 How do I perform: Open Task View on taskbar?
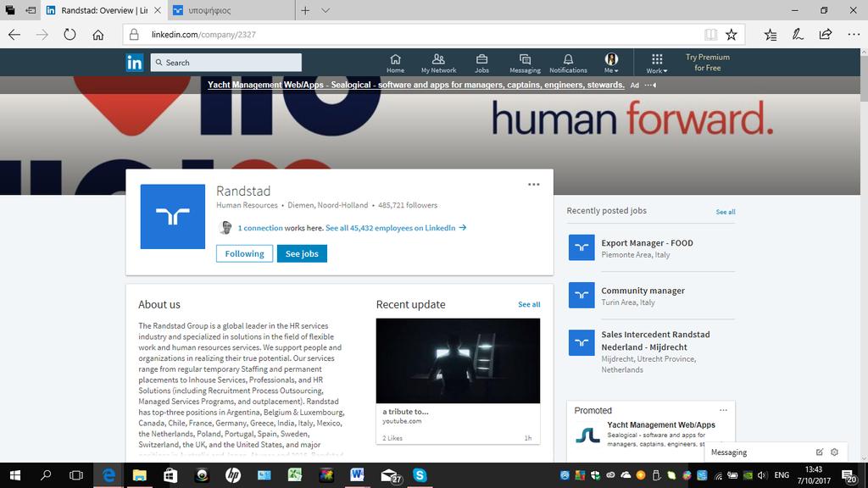(75, 475)
